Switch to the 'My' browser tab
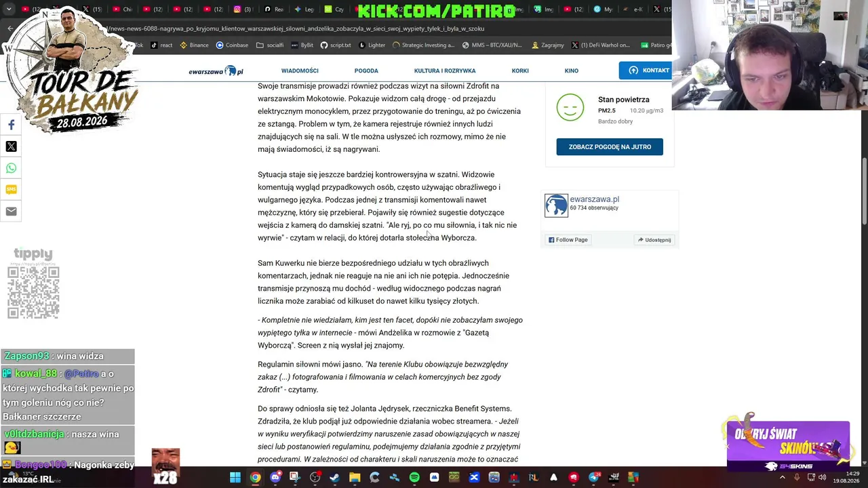 click(x=602, y=9)
